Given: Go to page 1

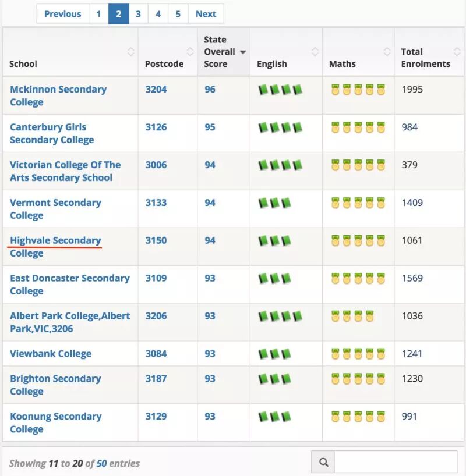Looking at the screenshot, I should click(x=98, y=14).
